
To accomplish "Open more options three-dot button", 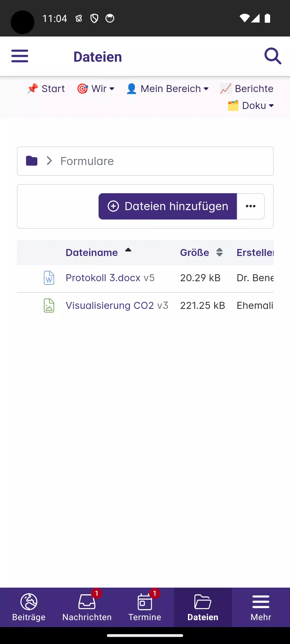I will pos(251,206).
